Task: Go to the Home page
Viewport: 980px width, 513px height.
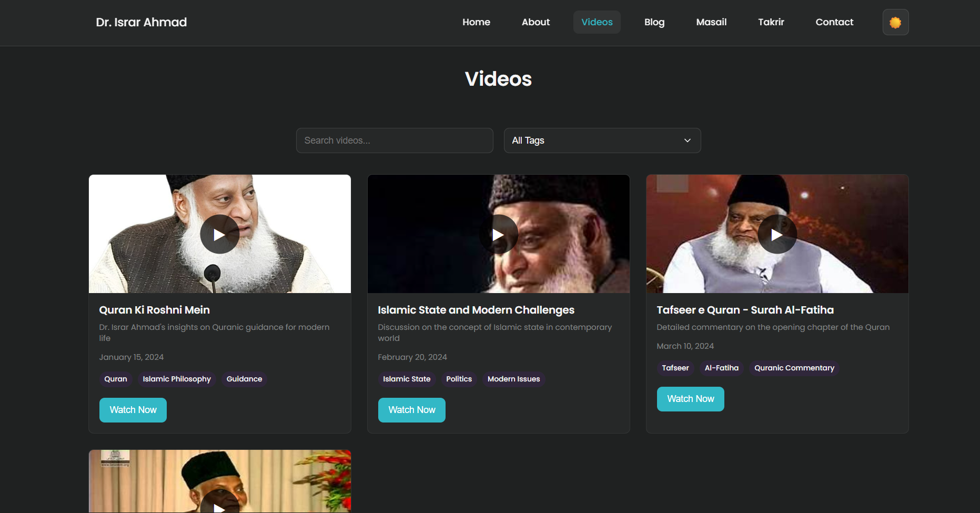Action: (476, 22)
